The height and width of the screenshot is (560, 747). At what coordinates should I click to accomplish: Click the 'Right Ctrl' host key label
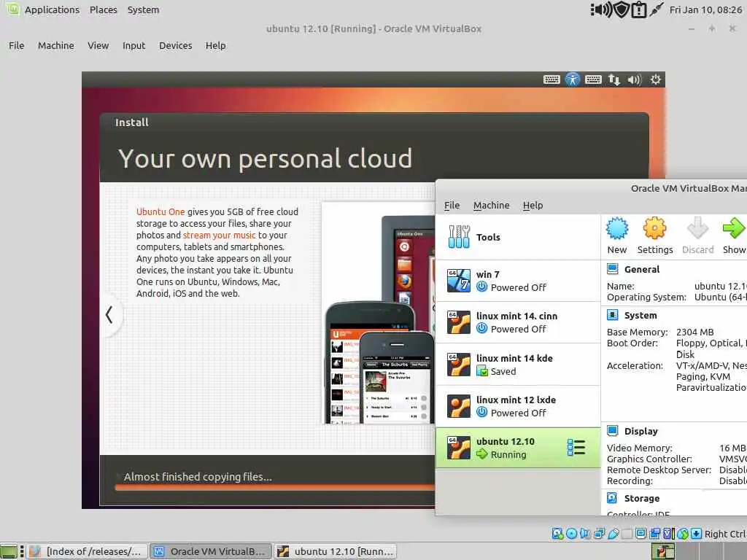click(x=725, y=534)
